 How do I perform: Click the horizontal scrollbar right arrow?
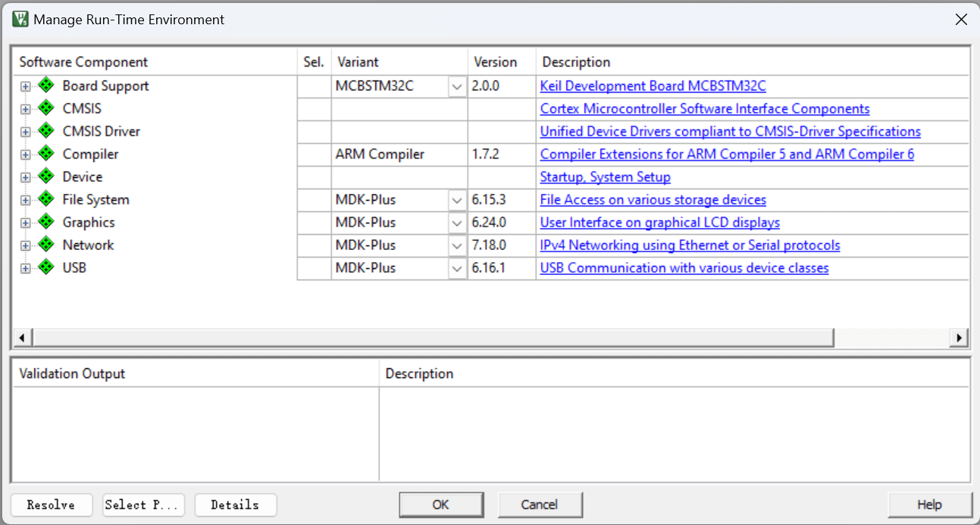pos(960,337)
